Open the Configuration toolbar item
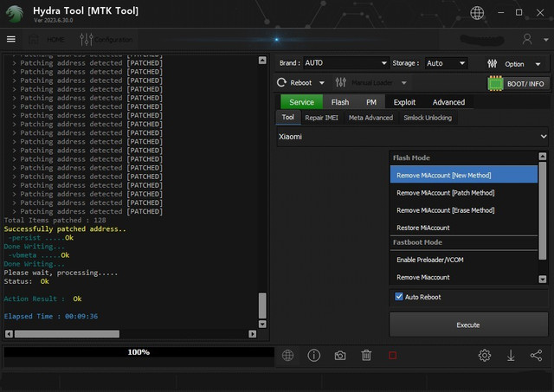Viewport: 554px width, 392px height. point(106,39)
